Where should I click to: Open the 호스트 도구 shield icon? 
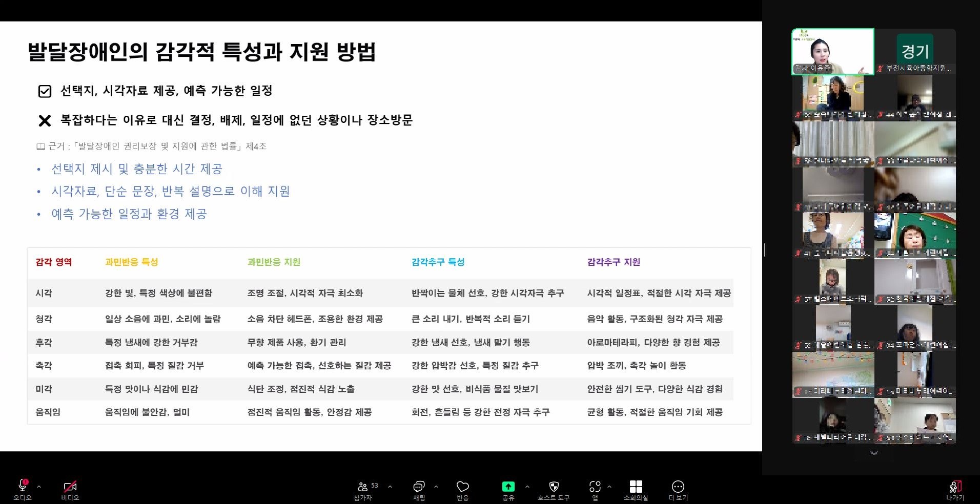click(x=554, y=487)
